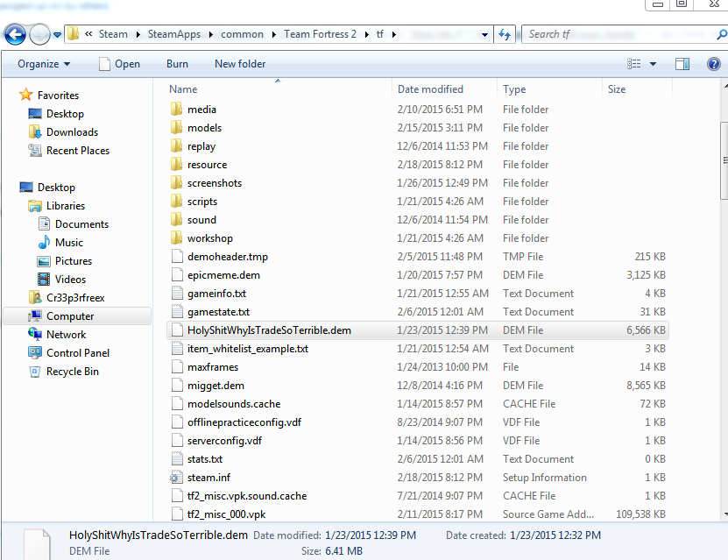Select the stats.txt file icon
728x560 pixels.
[x=177, y=459]
